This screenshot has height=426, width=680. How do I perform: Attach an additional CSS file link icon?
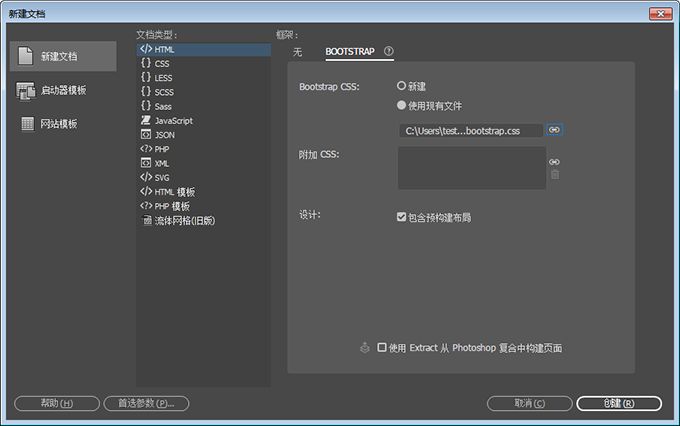point(554,162)
